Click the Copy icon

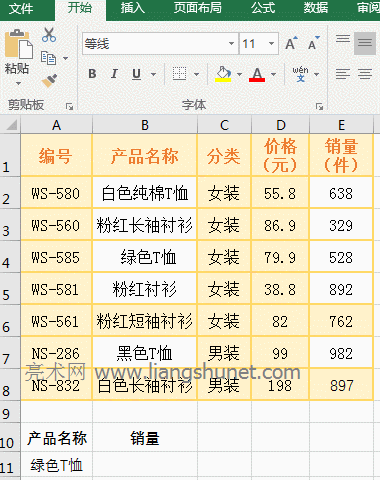point(48,58)
